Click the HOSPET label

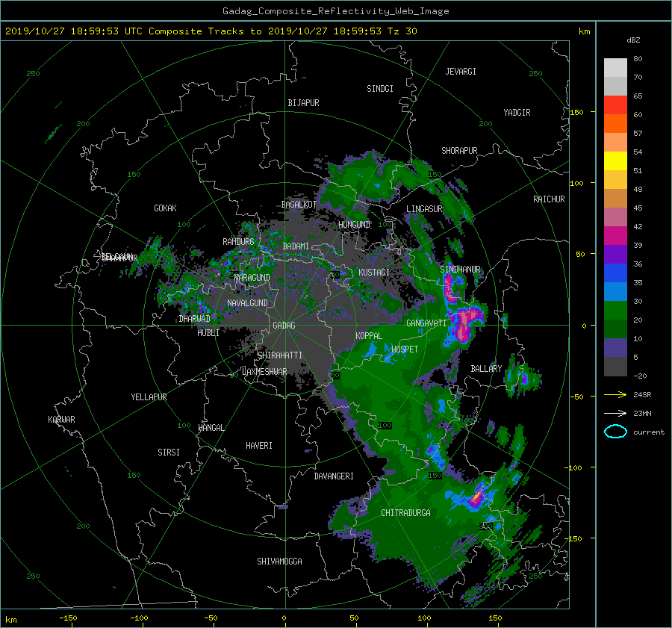(405, 349)
